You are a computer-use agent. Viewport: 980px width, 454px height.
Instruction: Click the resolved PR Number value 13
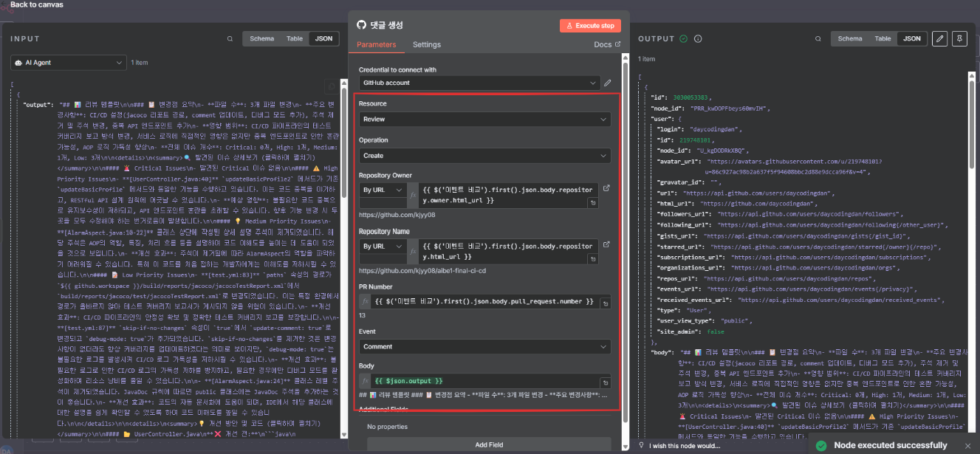coord(363,315)
